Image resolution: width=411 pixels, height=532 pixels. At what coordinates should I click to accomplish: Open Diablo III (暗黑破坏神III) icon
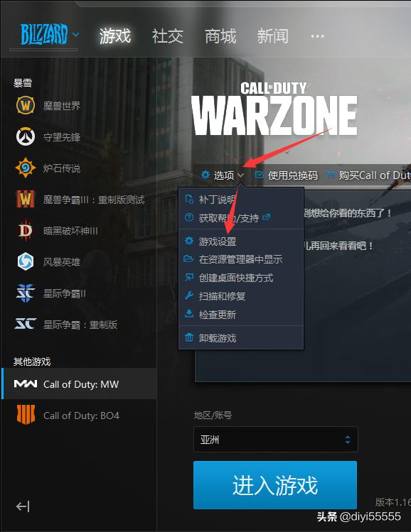pyautogui.click(x=26, y=231)
